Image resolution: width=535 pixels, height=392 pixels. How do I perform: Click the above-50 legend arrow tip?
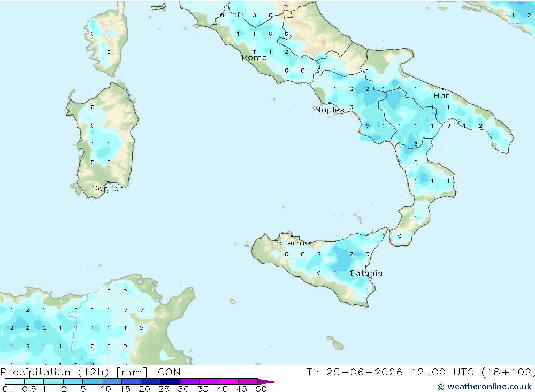(x=268, y=382)
